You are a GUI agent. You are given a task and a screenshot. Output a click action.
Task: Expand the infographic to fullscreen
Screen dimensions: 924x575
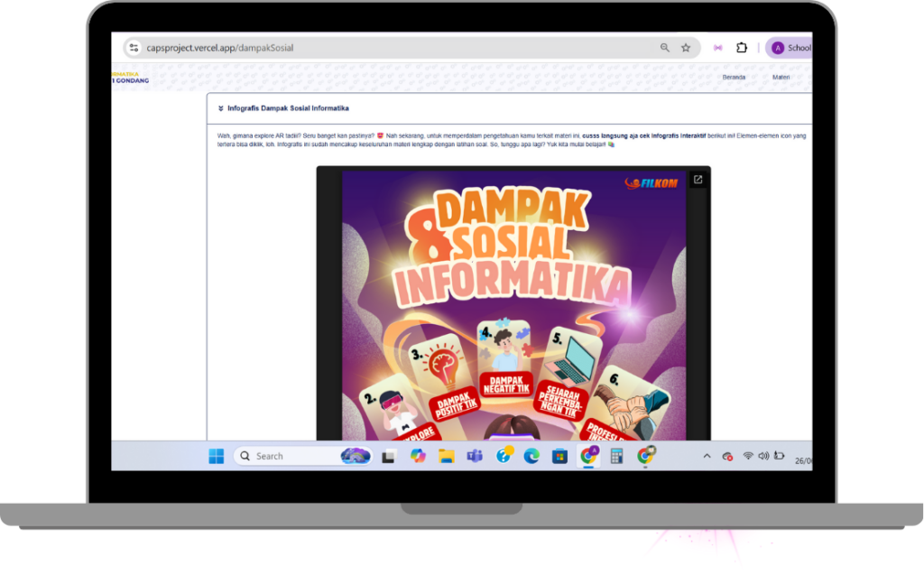pos(697,180)
